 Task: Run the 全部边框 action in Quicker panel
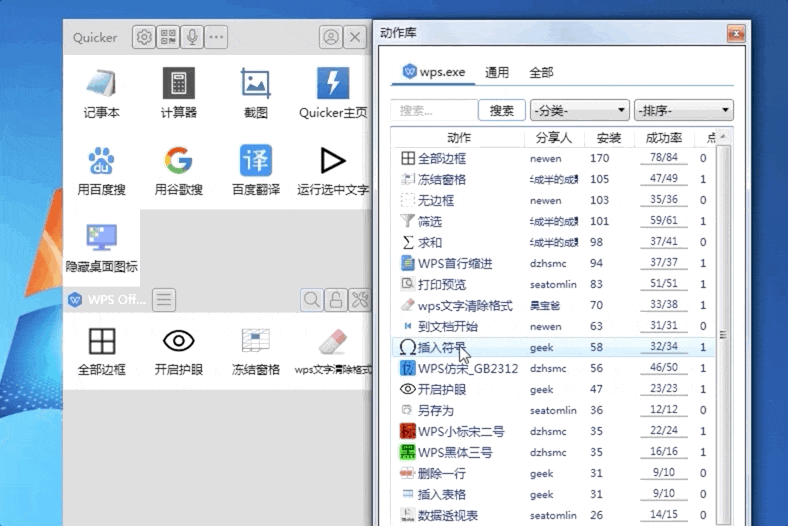(102, 352)
